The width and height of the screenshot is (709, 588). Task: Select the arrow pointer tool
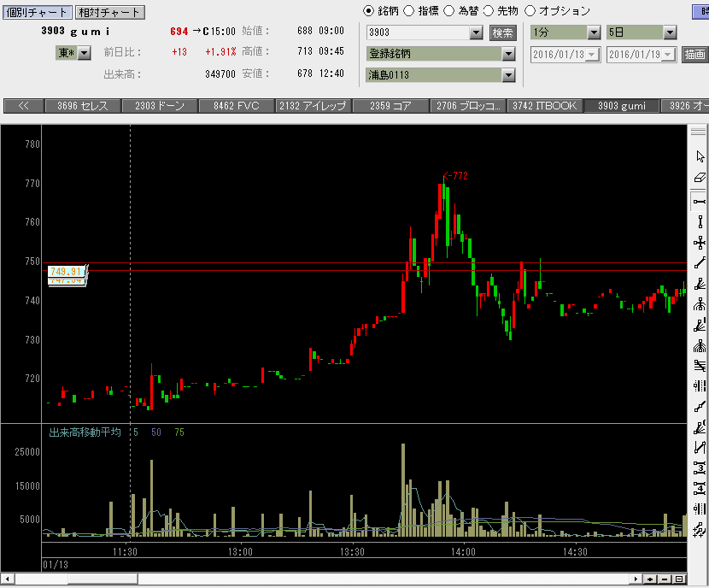coord(700,156)
